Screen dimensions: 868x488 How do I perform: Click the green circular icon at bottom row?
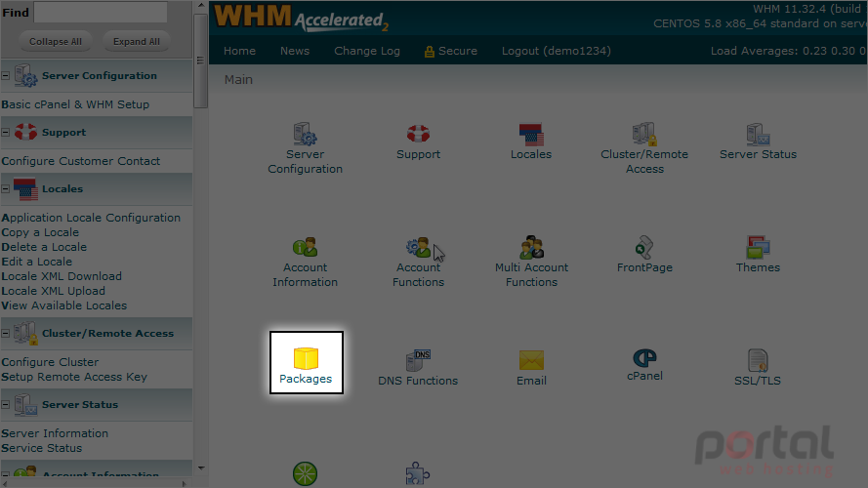tap(305, 474)
